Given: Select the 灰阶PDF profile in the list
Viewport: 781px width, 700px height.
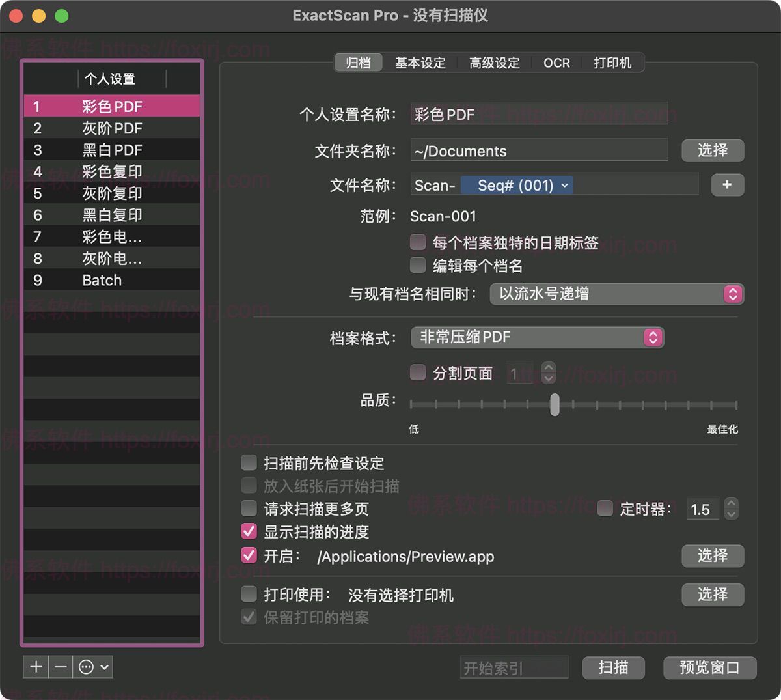Looking at the screenshot, I should (x=111, y=128).
